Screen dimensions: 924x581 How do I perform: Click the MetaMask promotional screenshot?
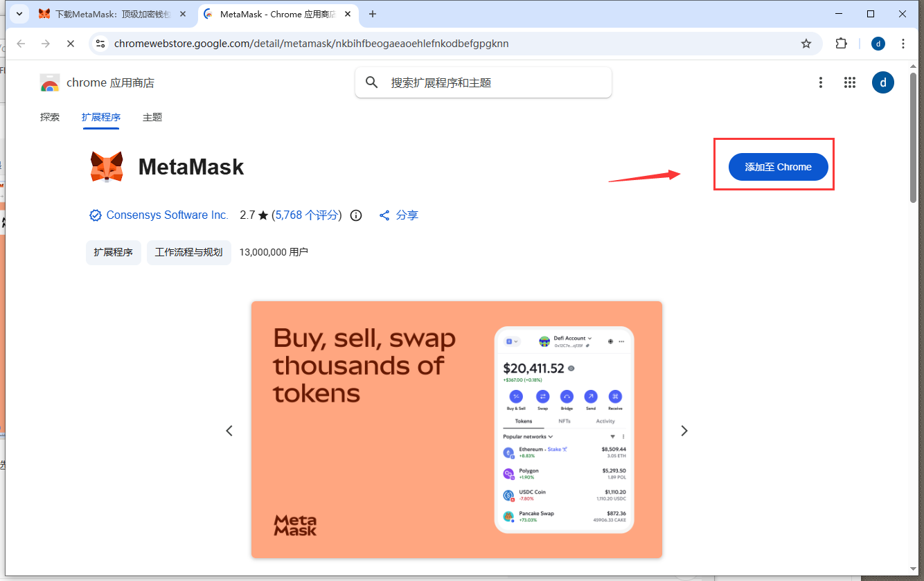click(456, 429)
